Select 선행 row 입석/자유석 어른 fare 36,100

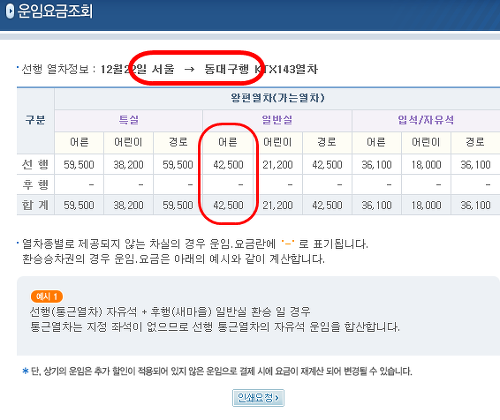tap(376, 165)
